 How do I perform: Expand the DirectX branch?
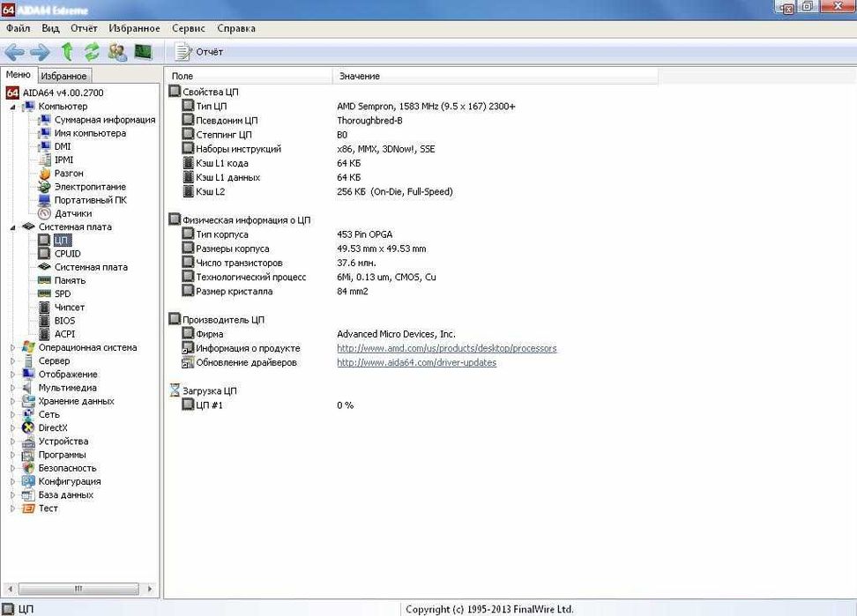point(12,428)
